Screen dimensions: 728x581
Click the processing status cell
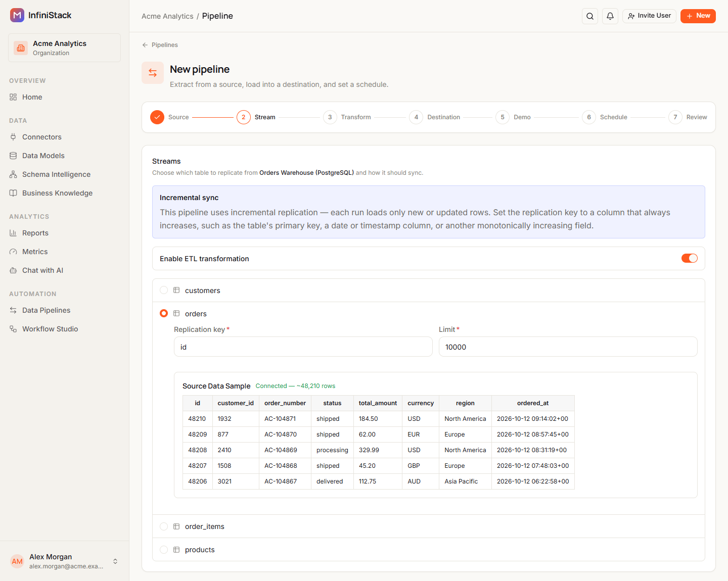click(332, 450)
